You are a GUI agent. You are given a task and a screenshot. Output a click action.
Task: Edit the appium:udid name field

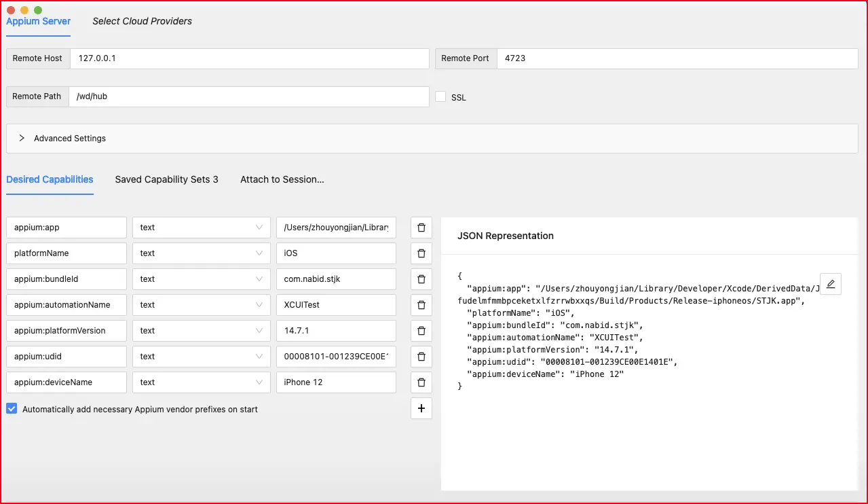point(67,357)
